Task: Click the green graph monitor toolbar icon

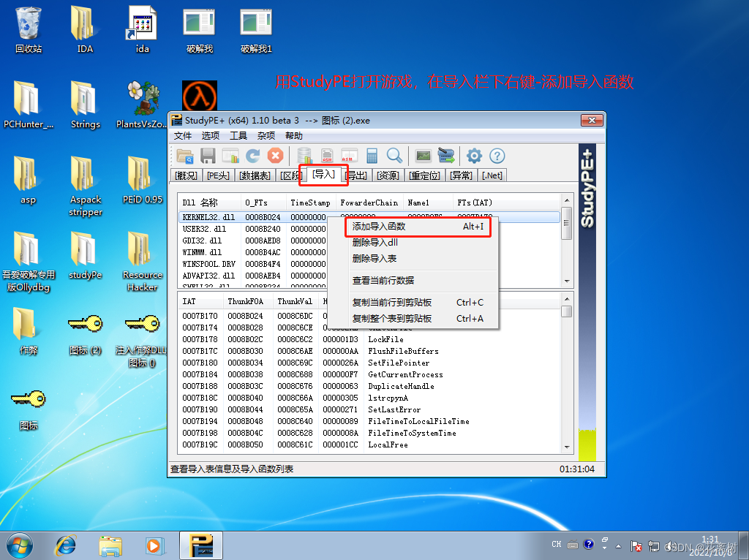Action: pyautogui.click(x=424, y=156)
